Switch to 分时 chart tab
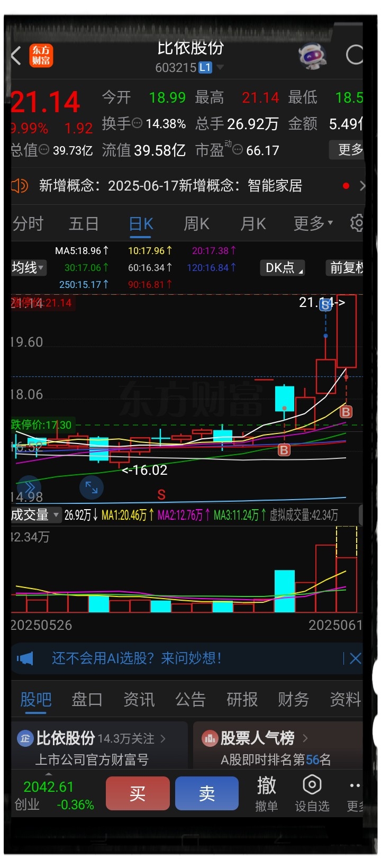 [x=28, y=224]
